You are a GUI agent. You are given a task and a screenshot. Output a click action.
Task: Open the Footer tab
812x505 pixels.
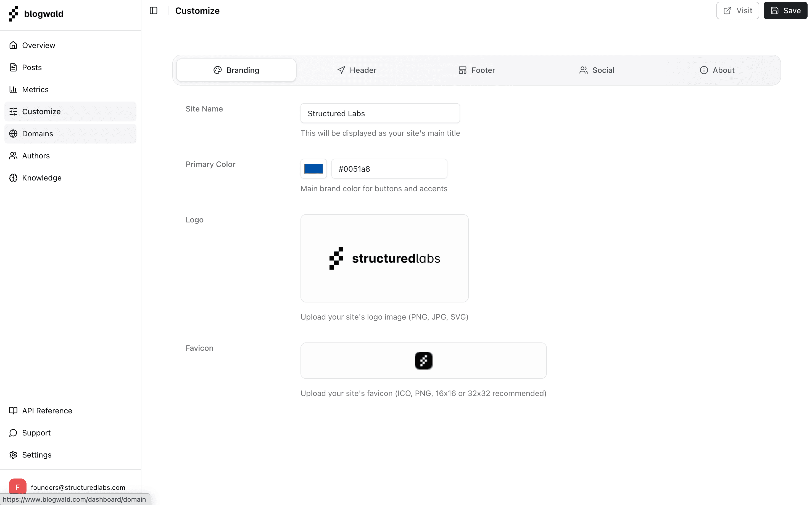(476, 70)
